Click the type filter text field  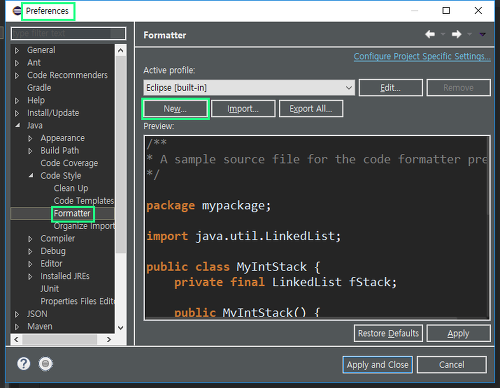(68, 33)
